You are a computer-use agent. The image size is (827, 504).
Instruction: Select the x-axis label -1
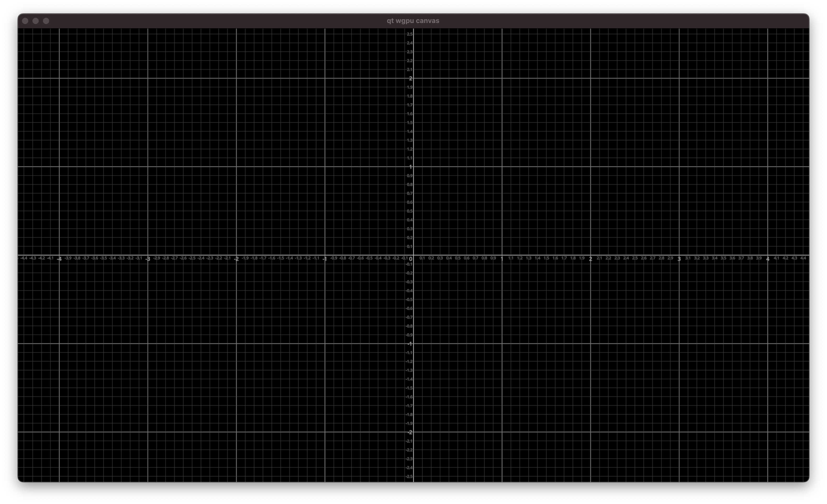pyautogui.click(x=325, y=258)
